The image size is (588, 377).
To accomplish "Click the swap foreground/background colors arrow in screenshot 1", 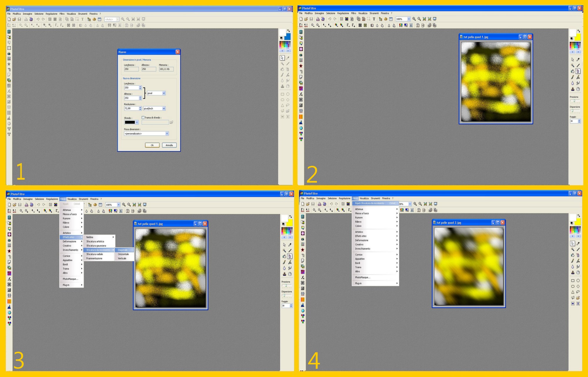I will pos(288,31).
